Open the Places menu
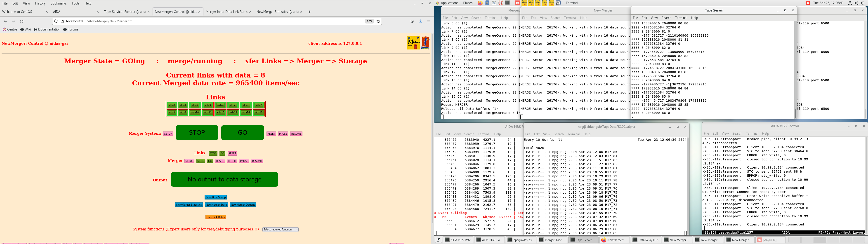Image resolution: width=868 pixels, height=244 pixels. pos(468,3)
